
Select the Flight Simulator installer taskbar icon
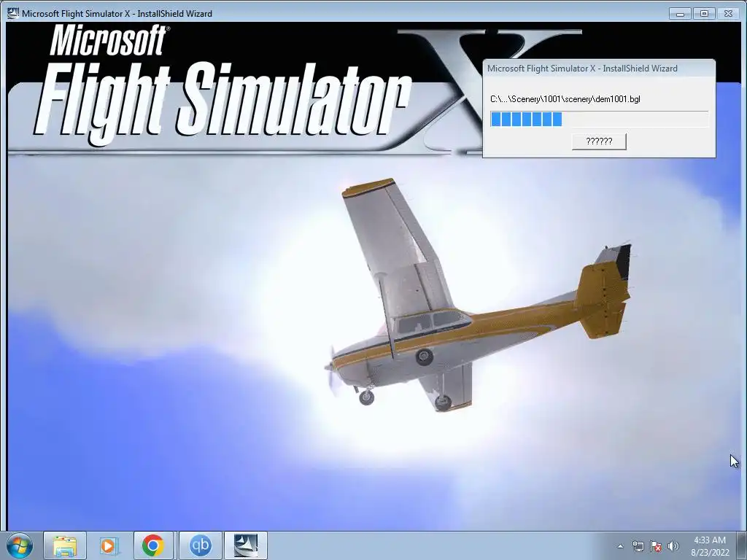point(246,545)
